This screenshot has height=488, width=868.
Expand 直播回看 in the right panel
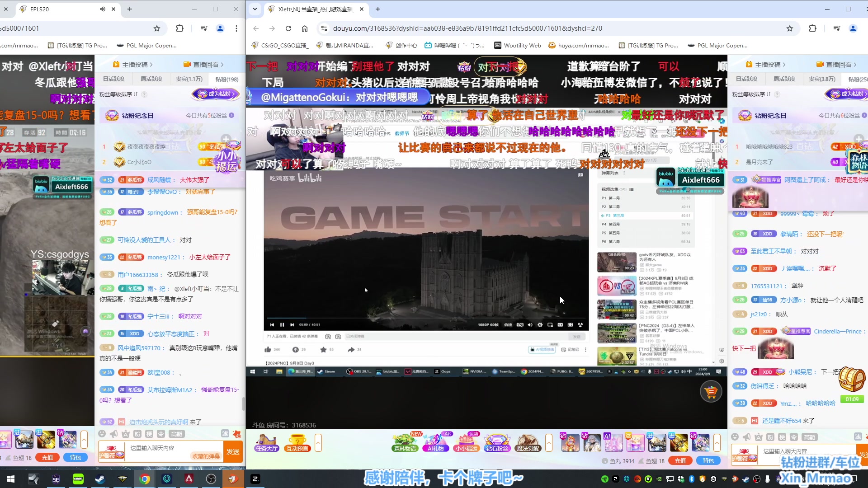[836, 65]
